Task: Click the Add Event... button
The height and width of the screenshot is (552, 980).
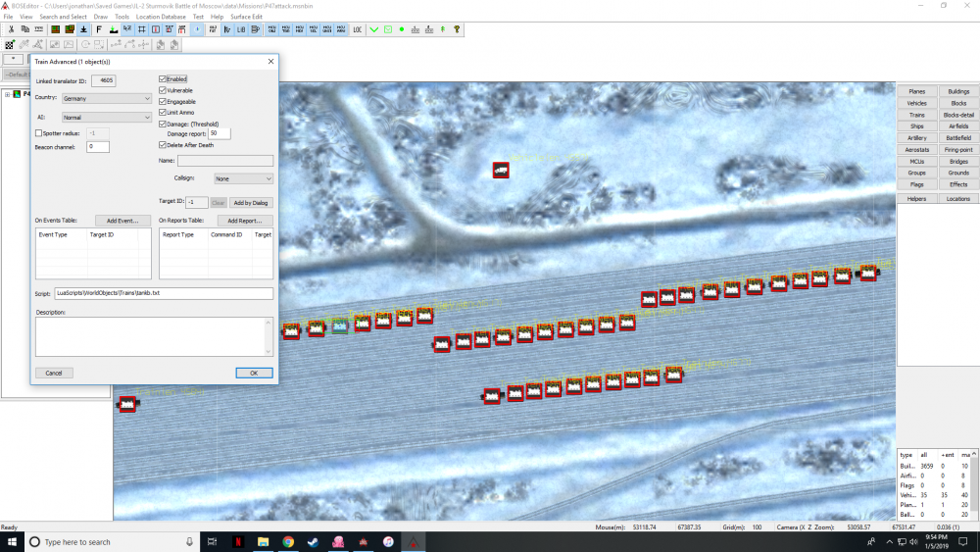Action: pyautogui.click(x=122, y=221)
